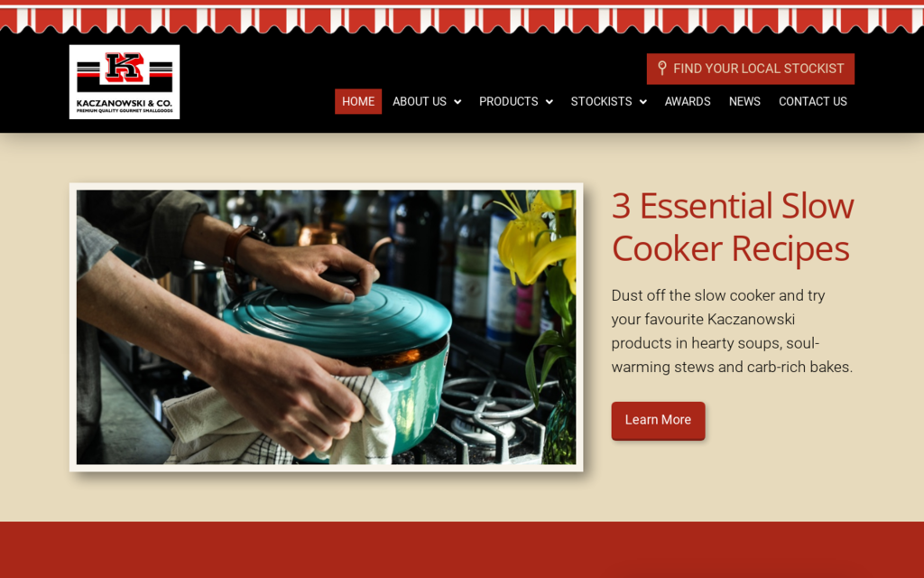Go to the Home menu item
This screenshot has width=924, height=578.
pos(358,101)
